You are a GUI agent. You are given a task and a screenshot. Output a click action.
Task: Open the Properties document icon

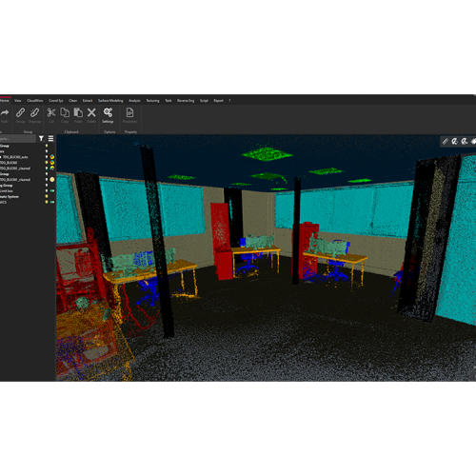click(x=129, y=112)
